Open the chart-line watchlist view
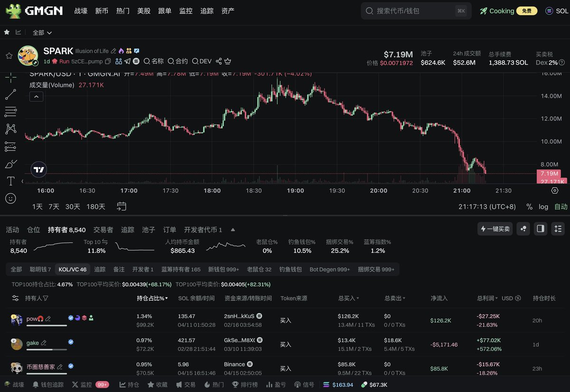The height and width of the screenshot is (392, 570). [19, 32]
